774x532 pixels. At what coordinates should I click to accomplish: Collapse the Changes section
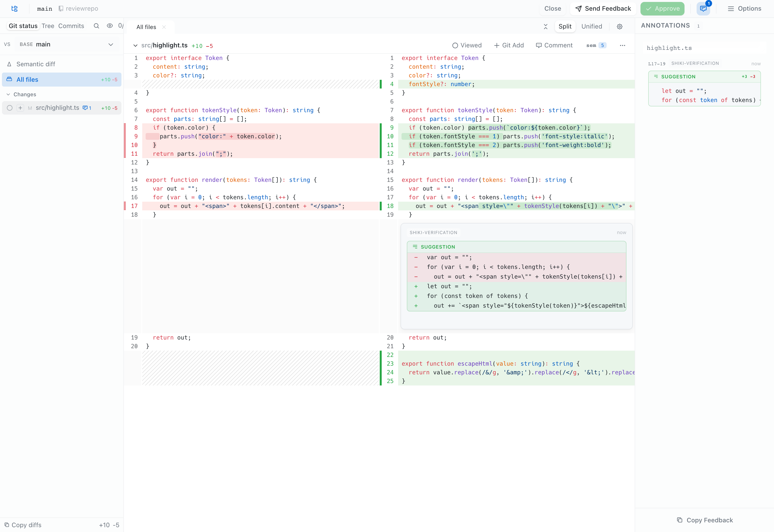[21, 94]
